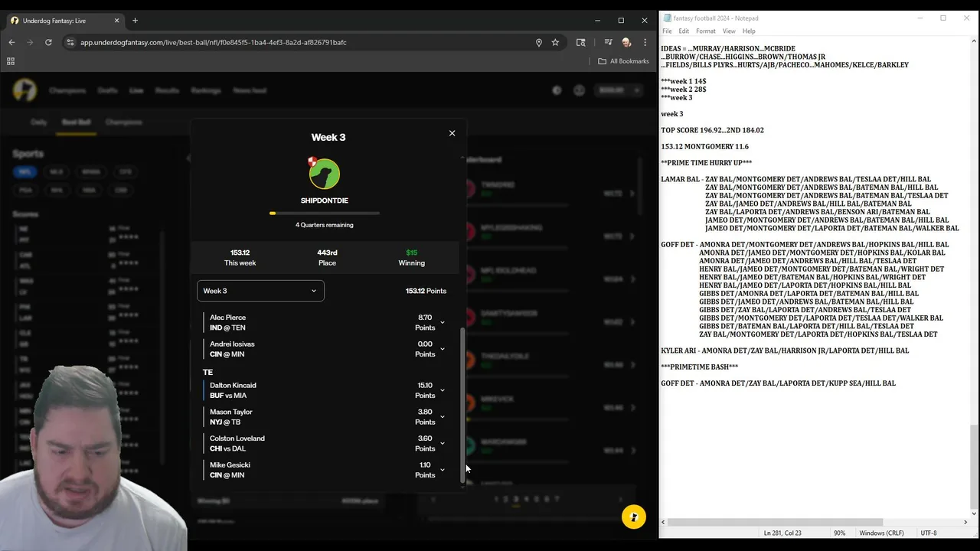The height and width of the screenshot is (551, 980).
Task: Go back using Chrome back arrow
Action: tap(11, 42)
